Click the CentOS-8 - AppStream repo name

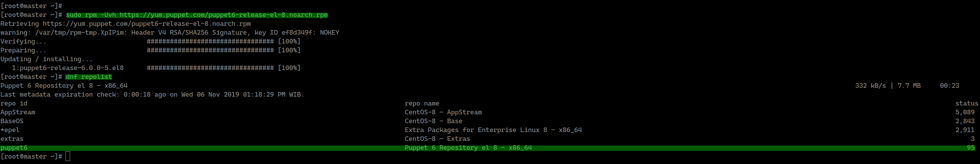443,112
